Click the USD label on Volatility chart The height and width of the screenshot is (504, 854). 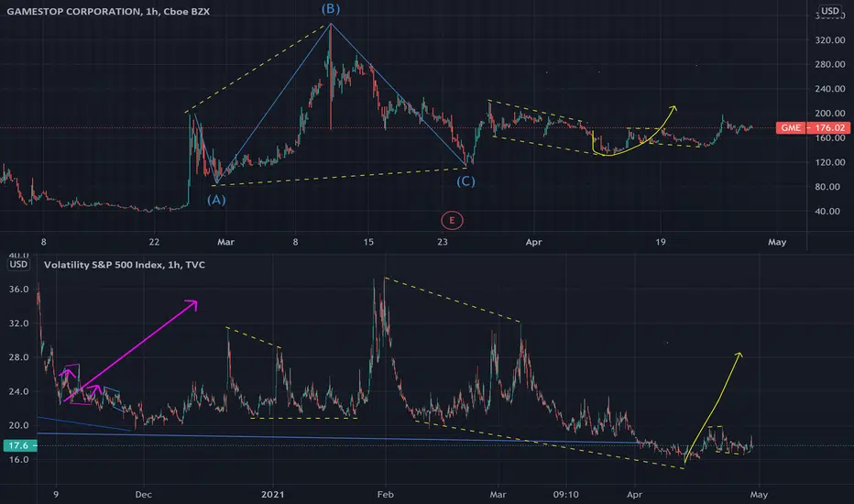[18, 264]
